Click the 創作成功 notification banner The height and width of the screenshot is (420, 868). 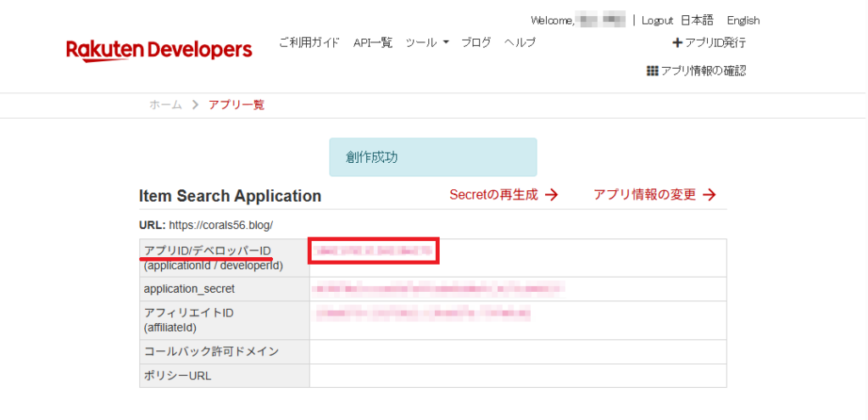coord(433,157)
